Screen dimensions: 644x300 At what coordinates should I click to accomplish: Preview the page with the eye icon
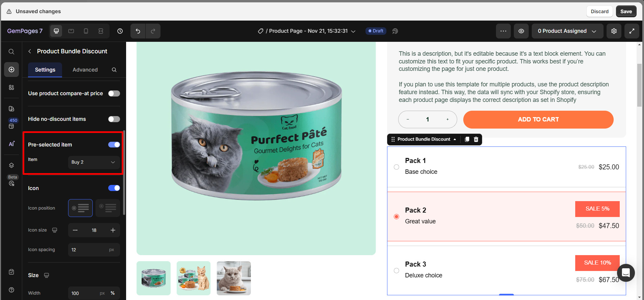pyautogui.click(x=521, y=31)
